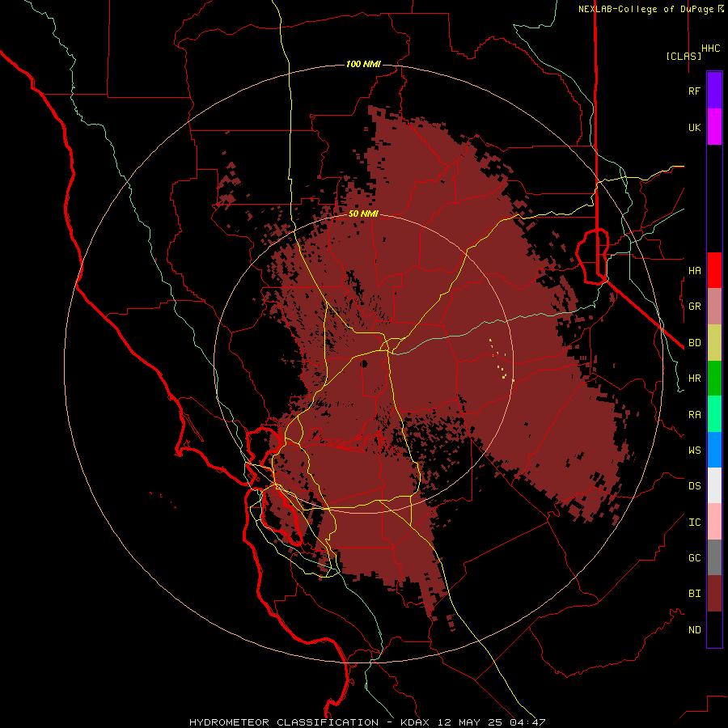Image resolution: width=728 pixels, height=728 pixels.
Task: Click the 50 NMI range ring label
Action: point(363,214)
